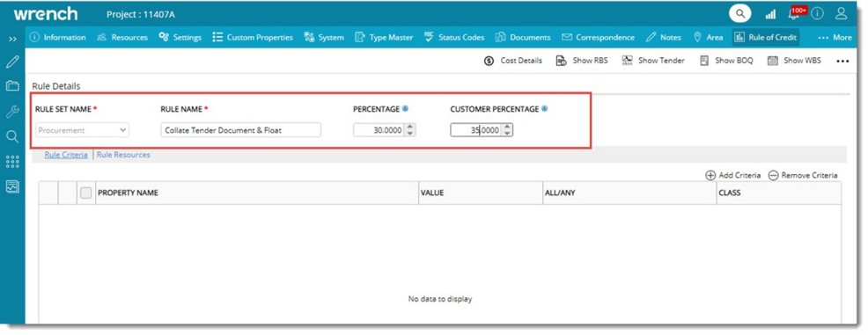The image size is (868, 335).
Task: Open the Custom Properties menu item
Action: [253, 38]
